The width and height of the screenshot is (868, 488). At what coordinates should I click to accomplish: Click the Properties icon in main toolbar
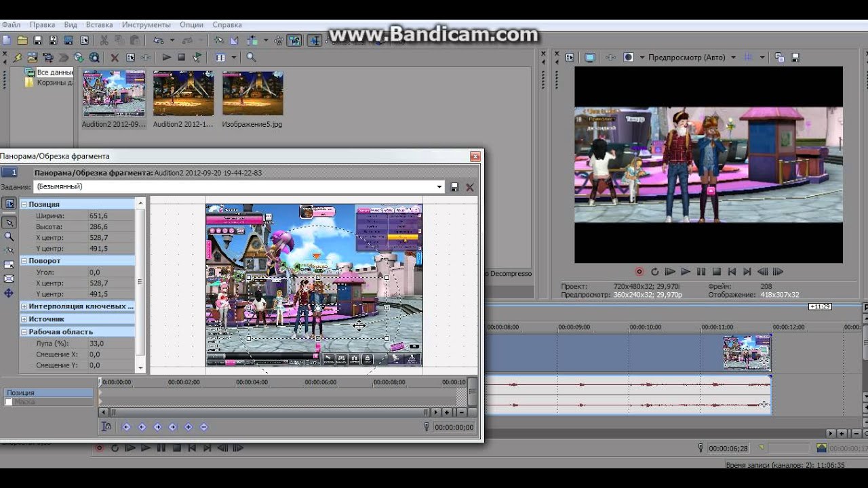[x=84, y=40]
